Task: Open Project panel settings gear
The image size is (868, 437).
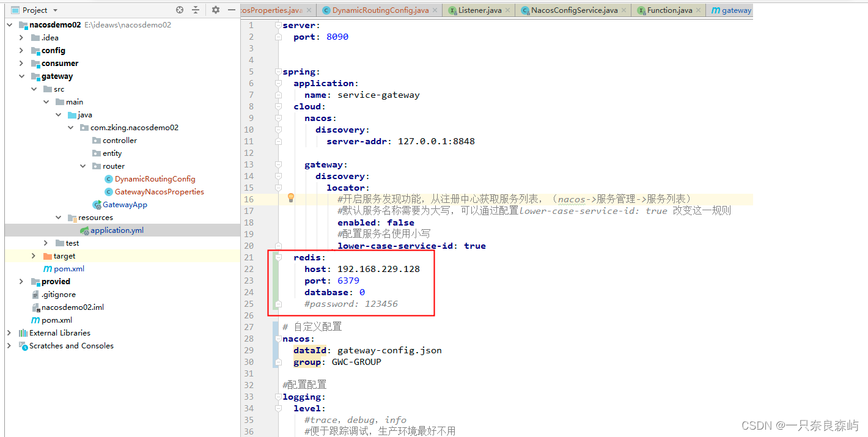Action: point(215,10)
